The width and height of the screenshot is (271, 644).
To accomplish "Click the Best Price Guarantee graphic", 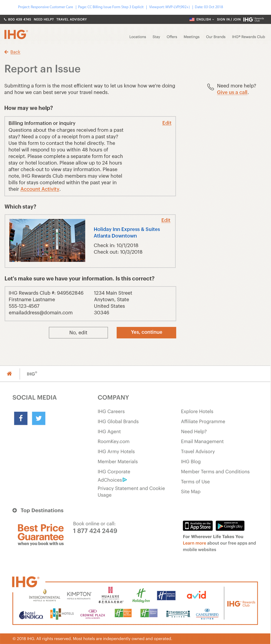I will [x=41, y=534].
